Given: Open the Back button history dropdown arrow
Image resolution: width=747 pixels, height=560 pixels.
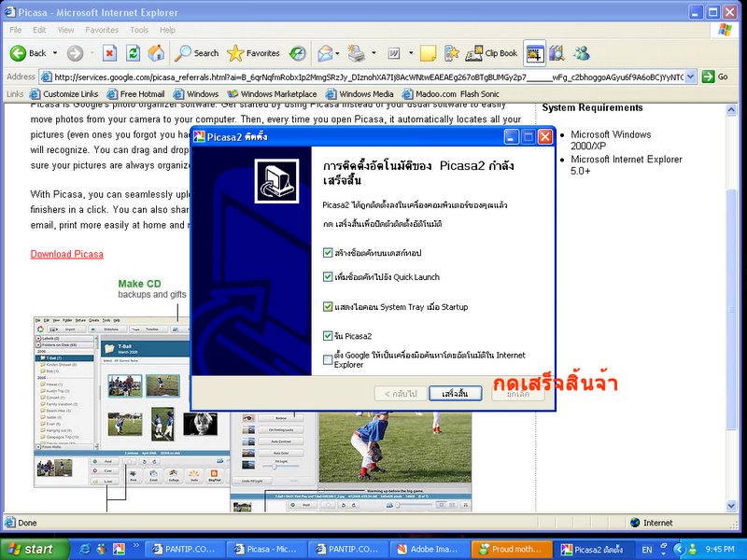Looking at the screenshot, I should (55, 53).
